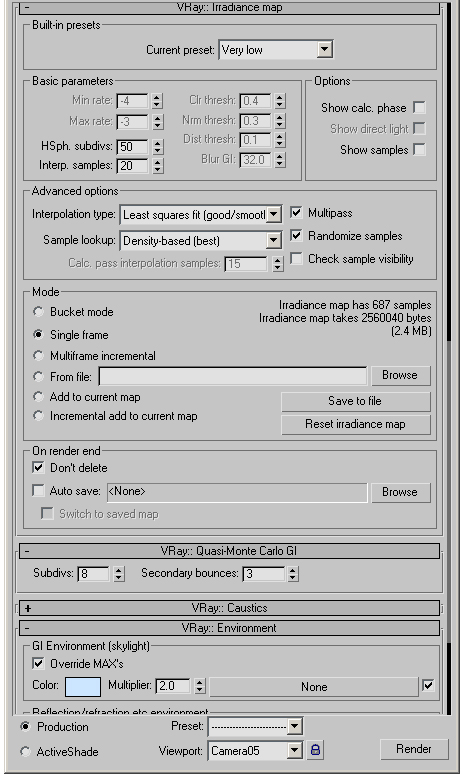This screenshot has width=462, height=775.
Task: Click the Render button
Action: pyautogui.click(x=414, y=749)
